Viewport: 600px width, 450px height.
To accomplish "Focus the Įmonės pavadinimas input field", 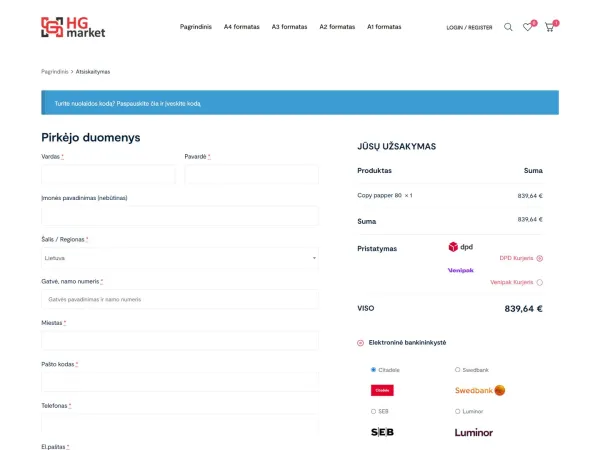I will point(180,216).
